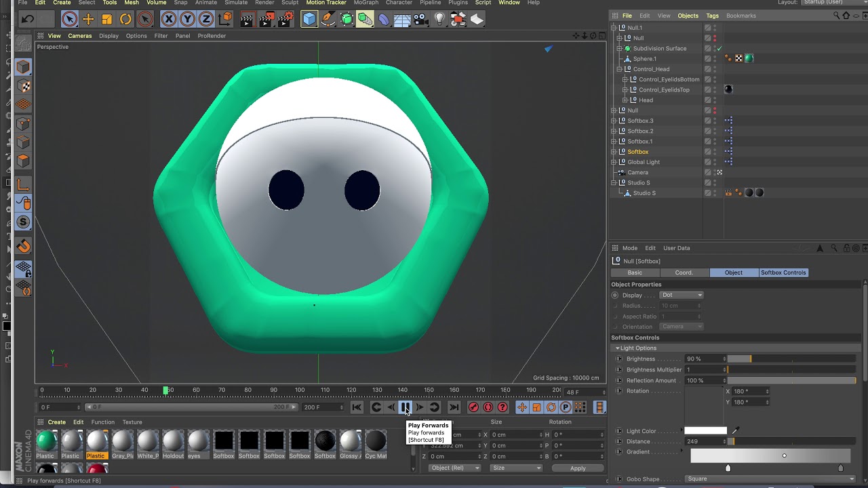Click the white Light Color swatch
This screenshot has height=488, width=868.
pyautogui.click(x=705, y=431)
